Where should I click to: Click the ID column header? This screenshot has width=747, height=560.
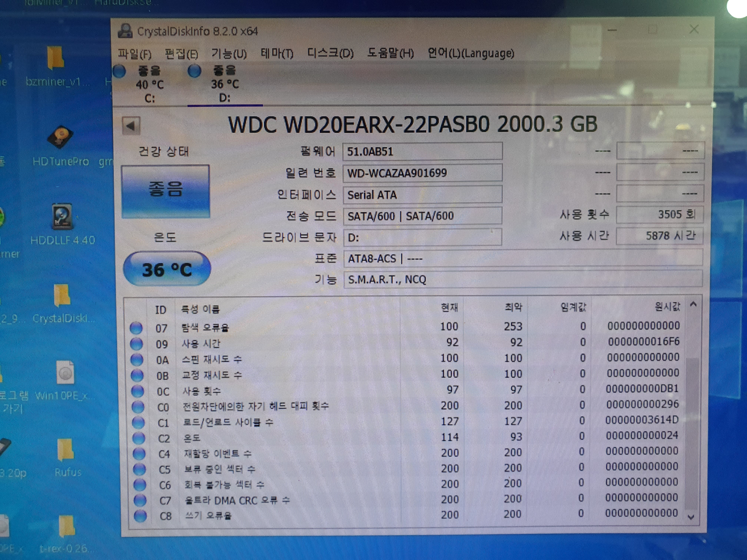tap(161, 309)
